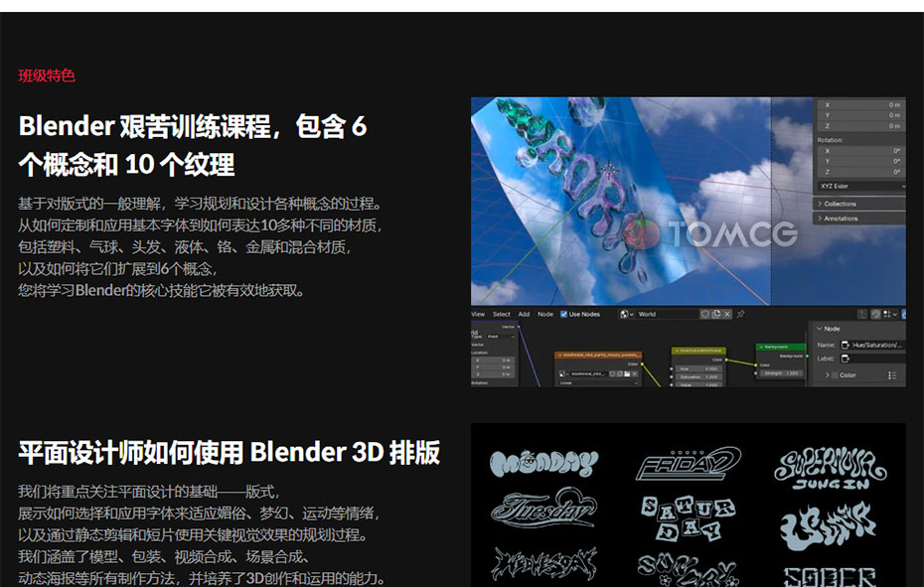This screenshot has width=924, height=587.
Task: Click the Hue 0.500 slider
Action: coord(700,368)
